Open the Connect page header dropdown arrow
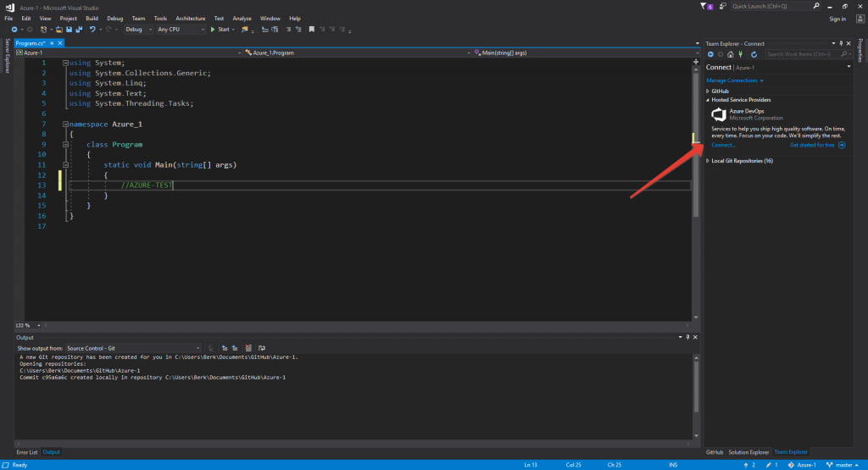Viewport: 868px width, 470px height. click(x=849, y=67)
